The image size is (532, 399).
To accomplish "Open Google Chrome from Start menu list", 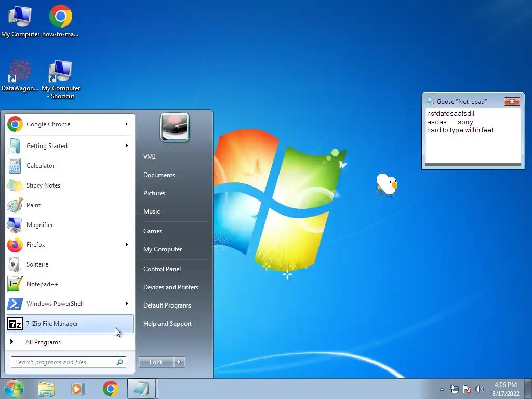I will (x=70, y=124).
